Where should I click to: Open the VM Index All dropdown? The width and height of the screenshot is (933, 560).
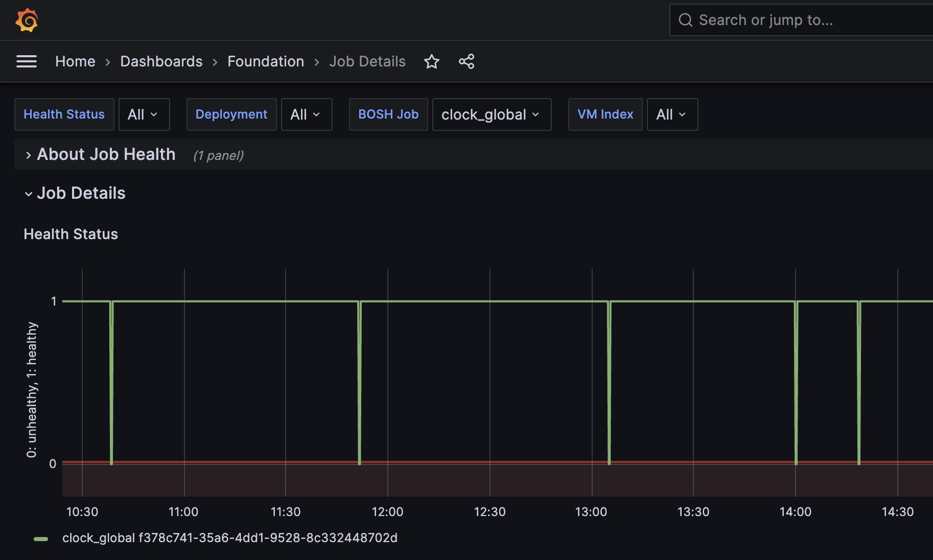tap(672, 114)
